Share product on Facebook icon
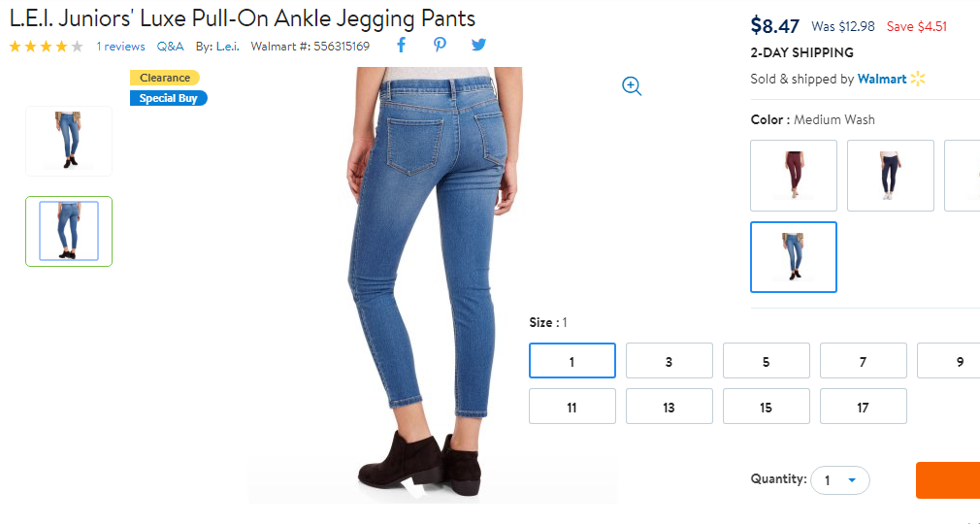The height and width of the screenshot is (524, 980). (x=402, y=45)
